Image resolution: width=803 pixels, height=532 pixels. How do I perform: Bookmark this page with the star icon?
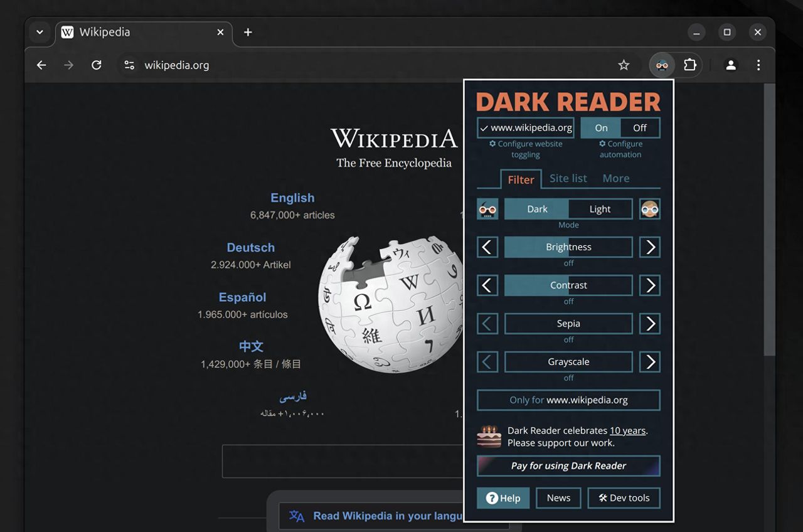[624, 65]
